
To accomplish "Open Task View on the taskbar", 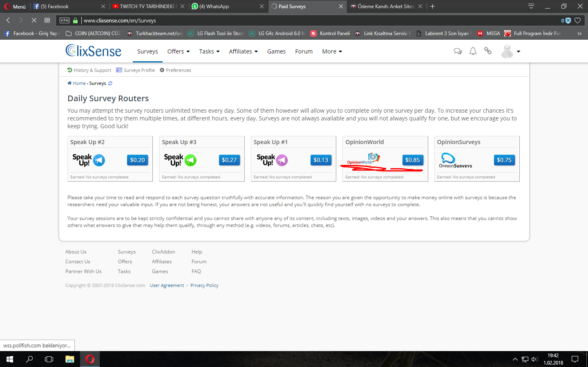I will coord(49,359).
